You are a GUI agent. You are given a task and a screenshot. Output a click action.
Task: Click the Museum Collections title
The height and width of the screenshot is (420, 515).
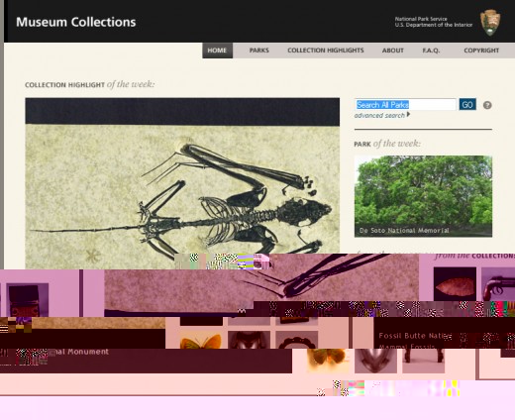click(76, 22)
